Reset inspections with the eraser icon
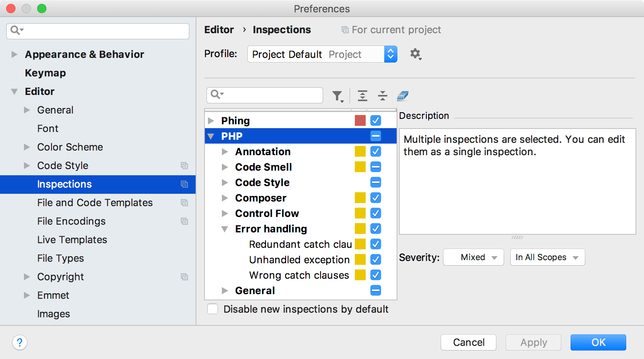This screenshot has width=644, height=359. [x=402, y=95]
